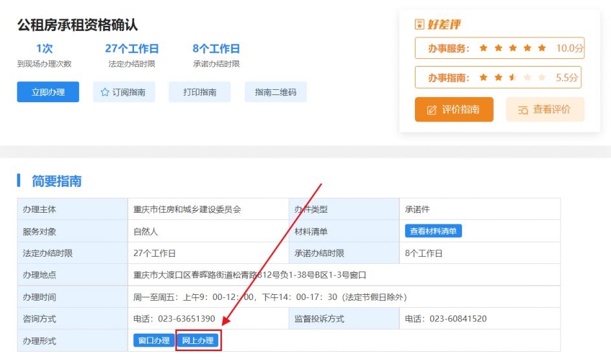This screenshot has height=364, width=611.
Task: Click the phone 023-63651390
Action: point(186,319)
